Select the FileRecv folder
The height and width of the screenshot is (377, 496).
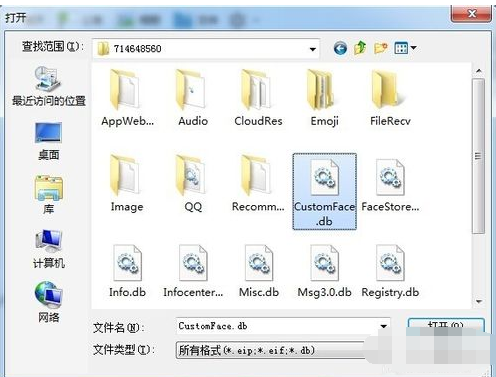click(x=390, y=98)
